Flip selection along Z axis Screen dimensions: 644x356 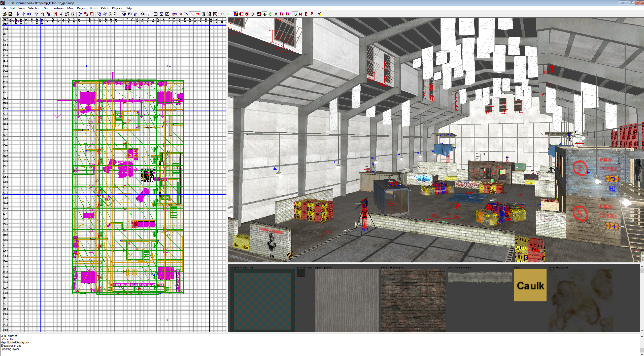[x=29, y=14]
